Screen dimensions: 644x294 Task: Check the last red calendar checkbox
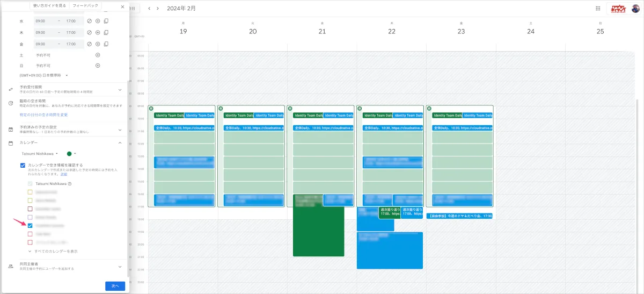tap(30, 242)
